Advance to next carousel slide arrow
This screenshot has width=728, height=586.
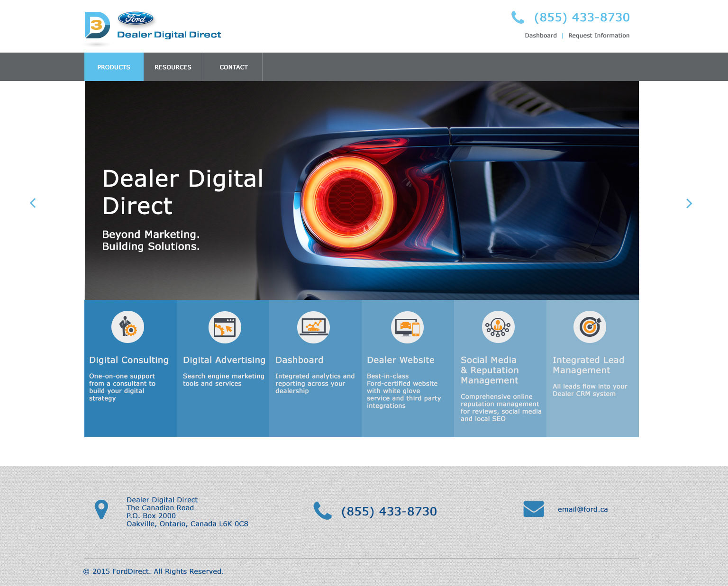click(689, 203)
